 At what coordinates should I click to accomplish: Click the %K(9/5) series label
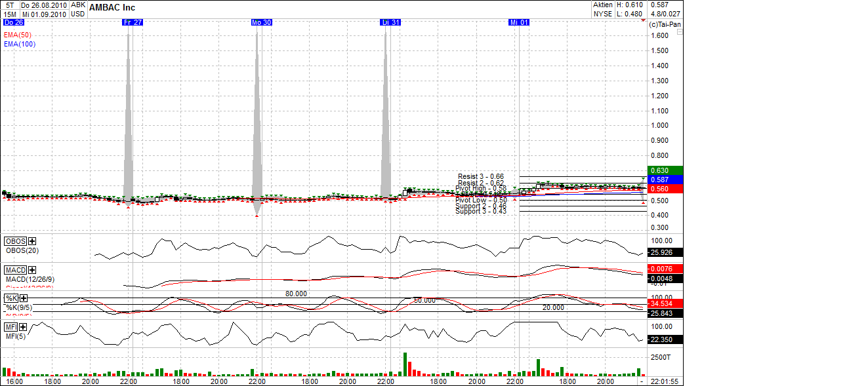click(x=19, y=307)
